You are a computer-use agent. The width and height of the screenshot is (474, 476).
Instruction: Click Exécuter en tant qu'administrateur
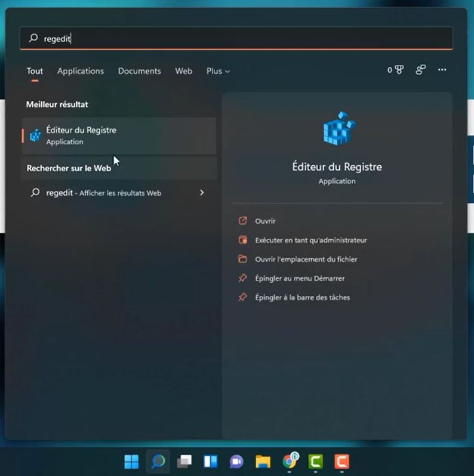pyautogui.click(x=311, y=240)
